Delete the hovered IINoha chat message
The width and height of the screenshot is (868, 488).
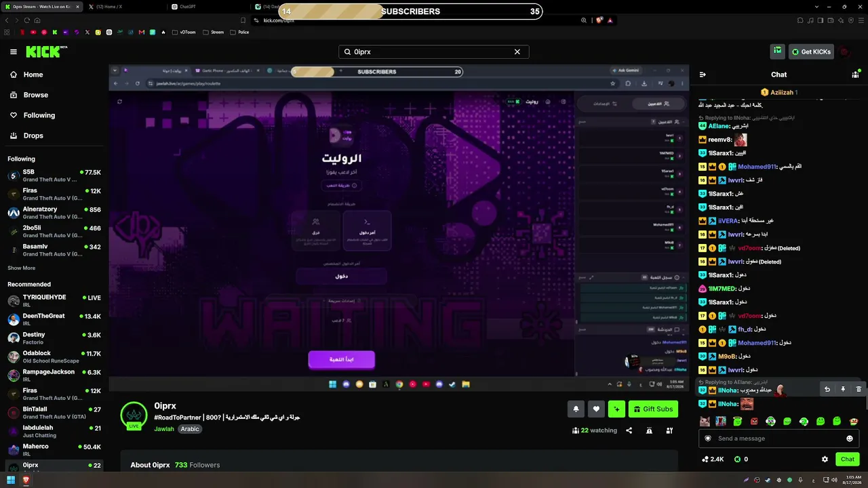coord(859,389)
